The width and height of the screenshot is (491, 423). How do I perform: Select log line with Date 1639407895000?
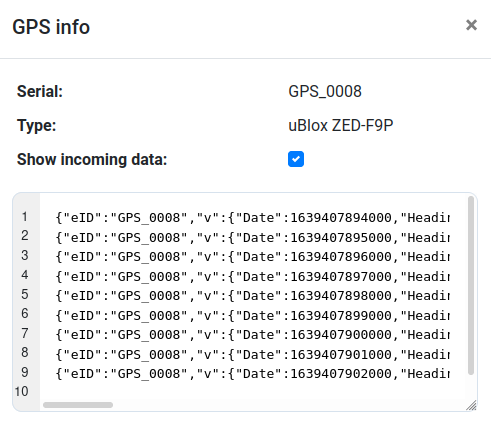(x=252, y=238)
